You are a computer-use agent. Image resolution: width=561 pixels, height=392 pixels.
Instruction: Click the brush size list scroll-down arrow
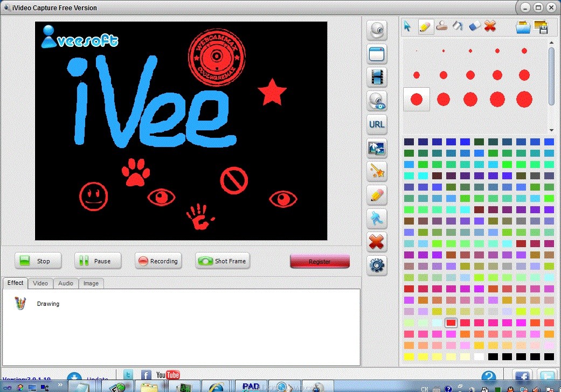pyautogui.click(x=551, y=130)
